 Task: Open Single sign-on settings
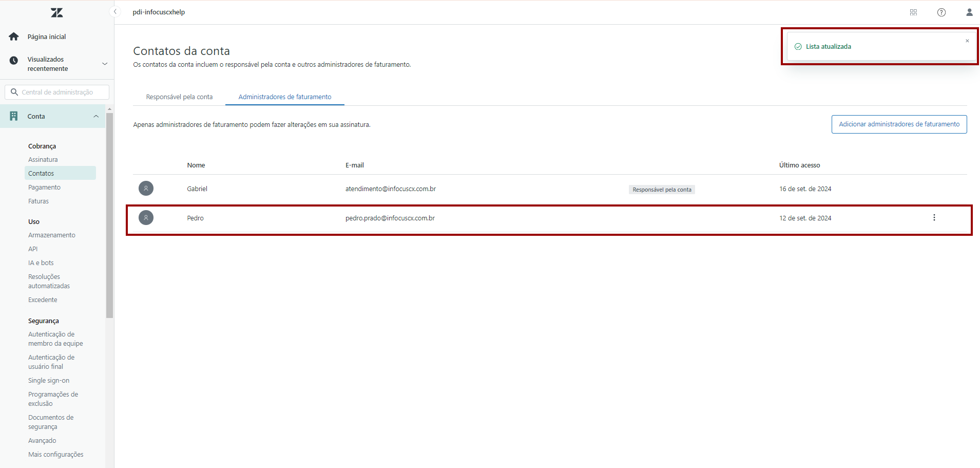coord(49,381)
